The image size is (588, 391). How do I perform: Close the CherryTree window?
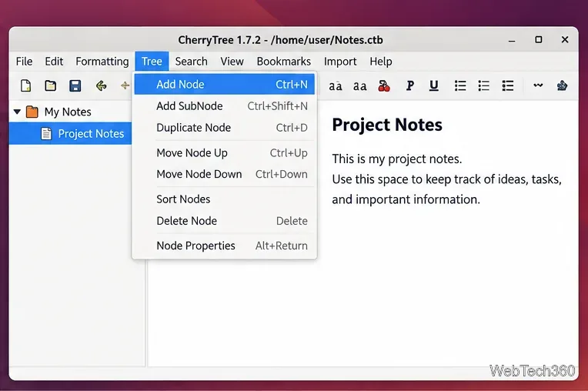coord(565,40)
